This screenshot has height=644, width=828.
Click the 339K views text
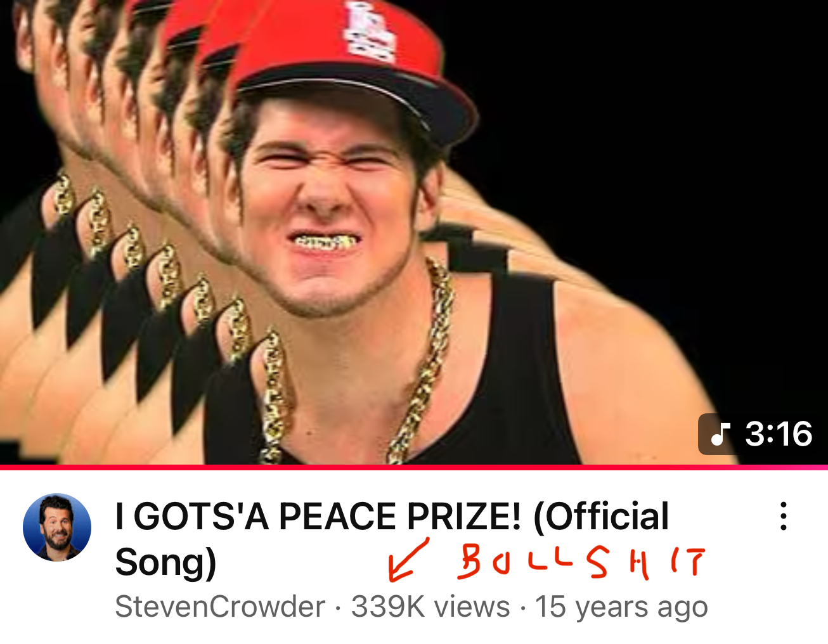[x=430, y=607]
